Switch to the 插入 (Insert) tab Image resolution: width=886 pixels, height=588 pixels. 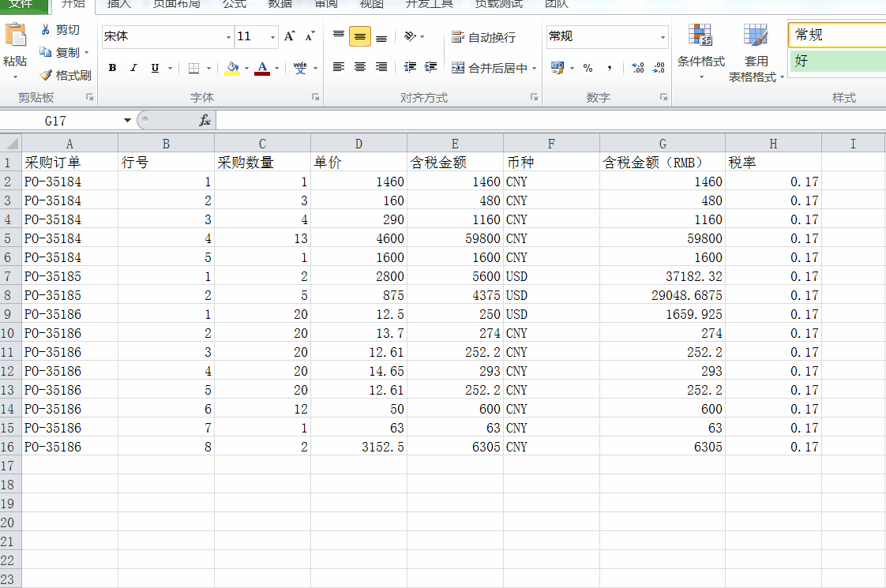[x=118, y=5]
